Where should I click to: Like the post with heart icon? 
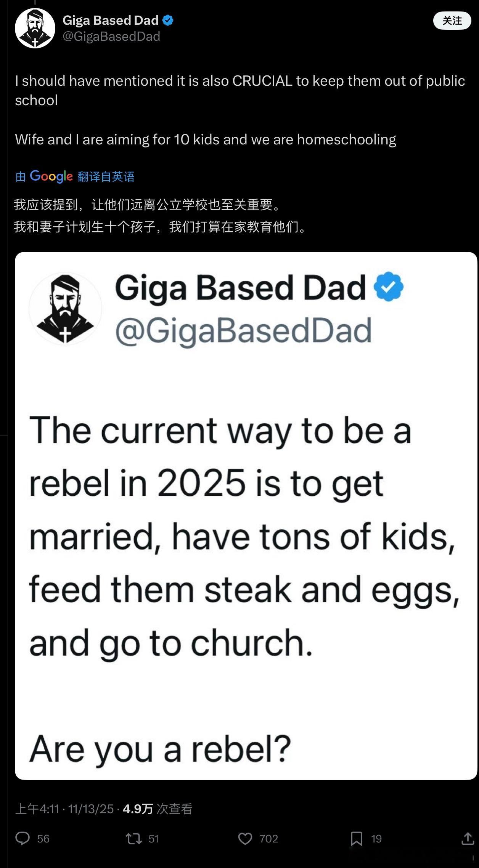tap(245, 838)
